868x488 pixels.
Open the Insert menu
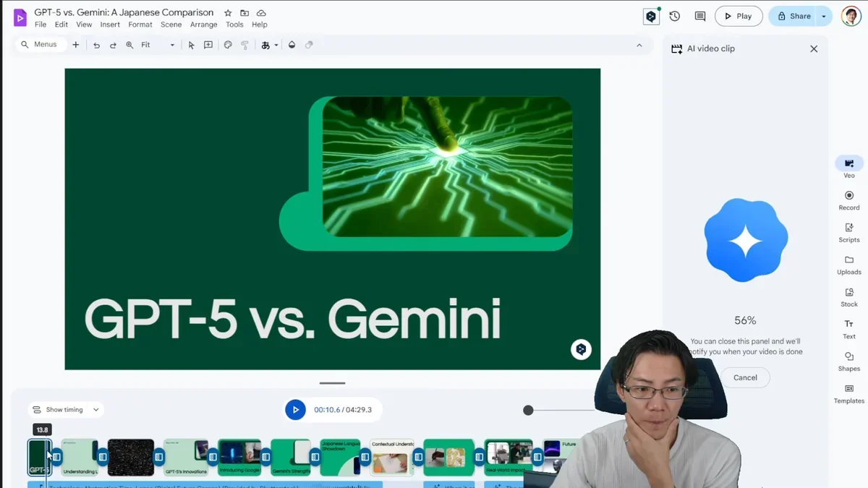pyautogui.click(x=110, y=25)
